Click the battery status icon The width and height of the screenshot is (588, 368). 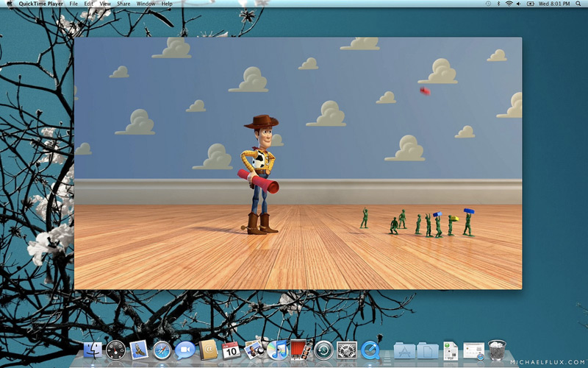coord(530,4)
